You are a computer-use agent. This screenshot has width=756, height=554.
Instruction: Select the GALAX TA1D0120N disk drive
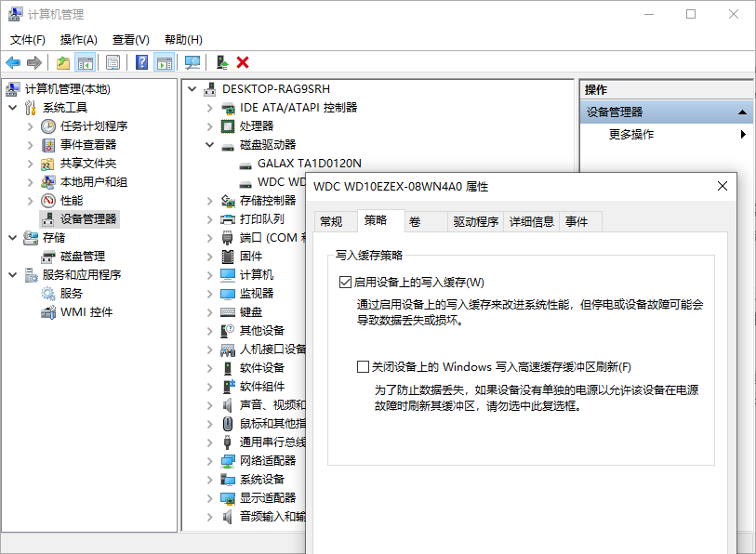pyautogui.click(x=309, y=164)
